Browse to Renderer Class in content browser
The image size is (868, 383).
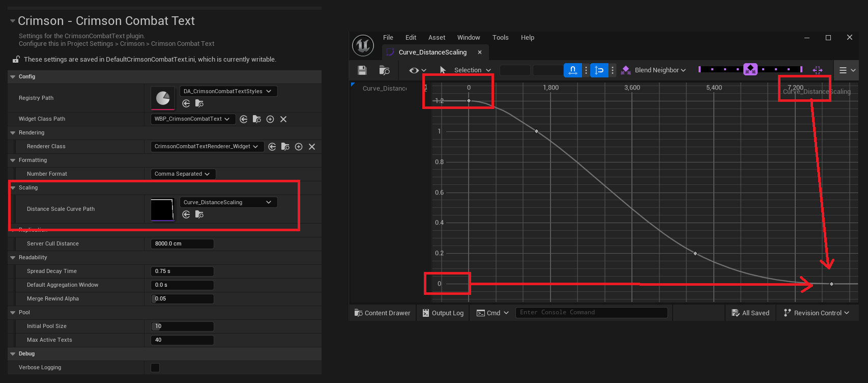285,147
